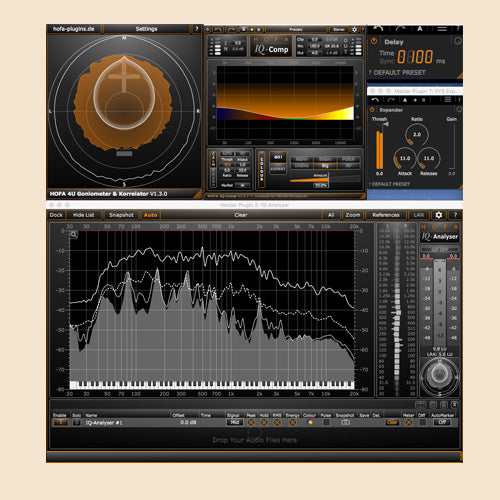Toggle Hold checkbox for IQ-Analyser #1

click(x=264, y=422)
